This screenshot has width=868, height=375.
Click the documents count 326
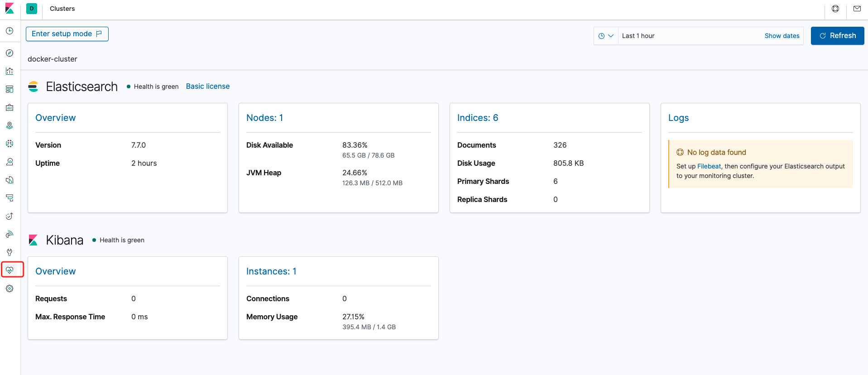[x=560, y=145]
